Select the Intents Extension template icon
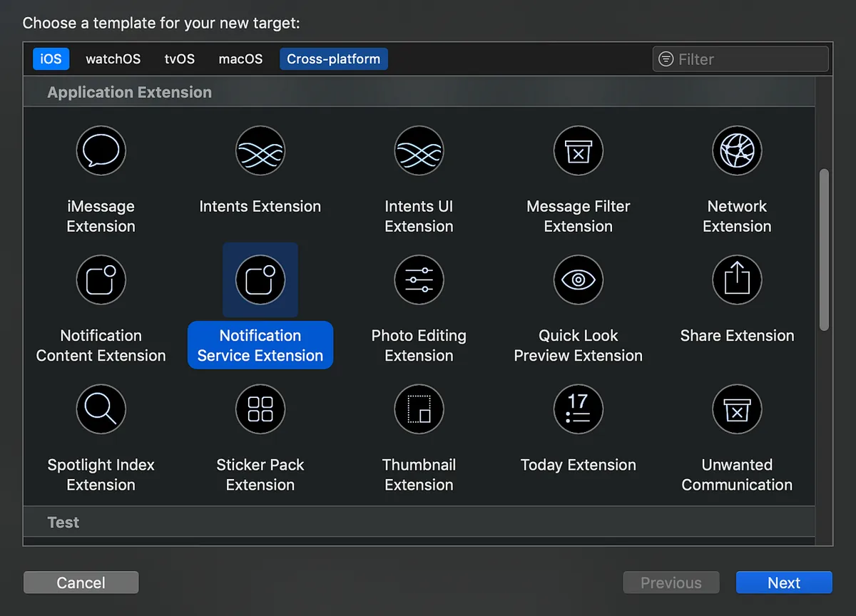Image resolution: width=856 pixels, height=616 pixels. [x=260, y=150]
